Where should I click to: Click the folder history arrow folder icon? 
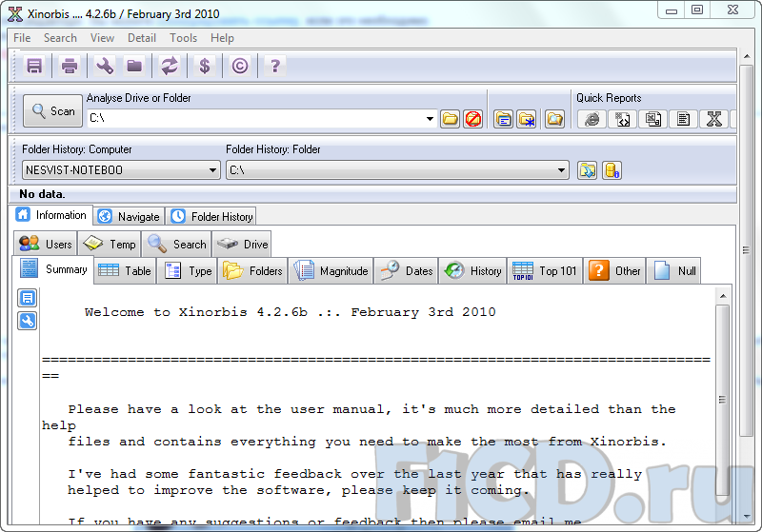pyautogui.click(x=587, y=170)
